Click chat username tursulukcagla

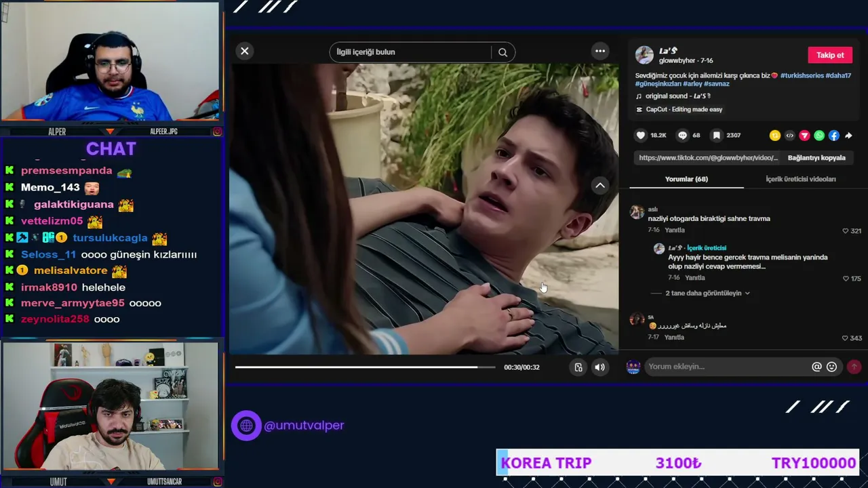pos(110,238)
